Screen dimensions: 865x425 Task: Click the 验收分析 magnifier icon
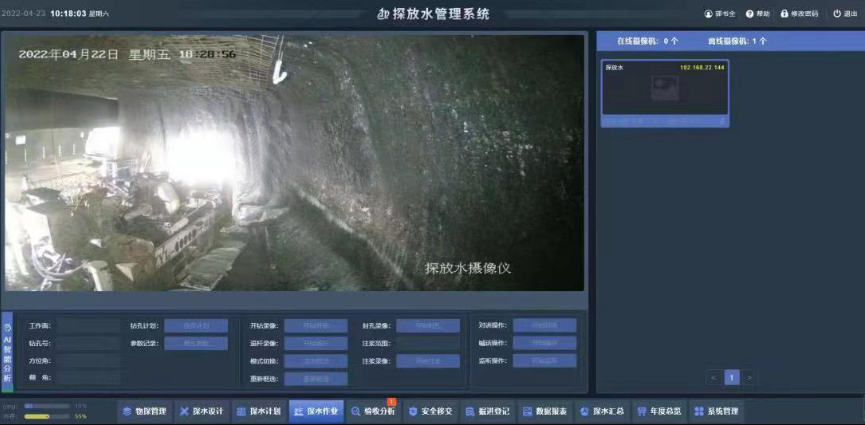pyautogui.click(x=356, y=412)
